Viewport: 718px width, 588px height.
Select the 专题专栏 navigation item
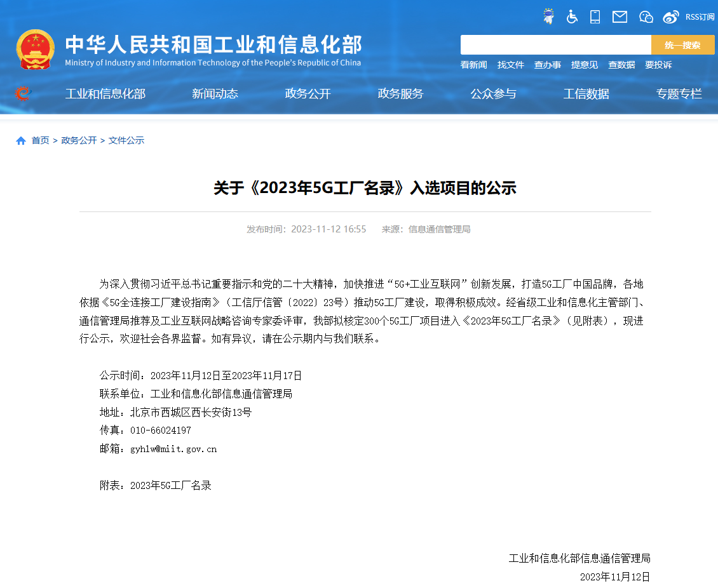pos(679,94)
